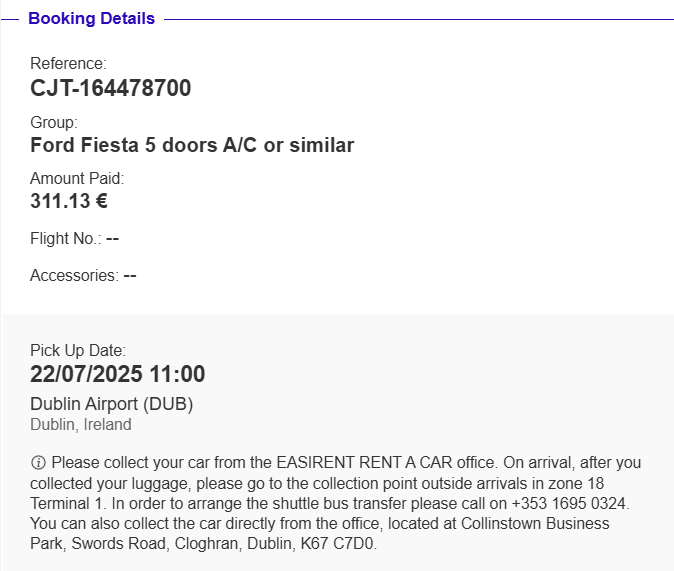The image size is (674, 571).
Task: Click the Amount Paid label
Action: tap(77, 178)
